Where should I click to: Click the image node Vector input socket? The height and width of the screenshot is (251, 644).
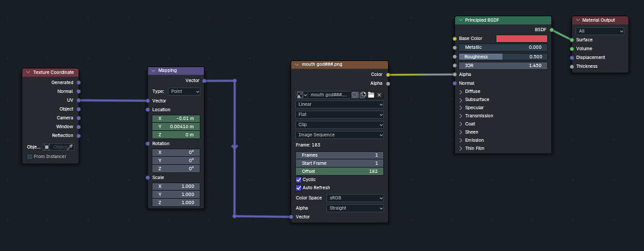(291, 216)
